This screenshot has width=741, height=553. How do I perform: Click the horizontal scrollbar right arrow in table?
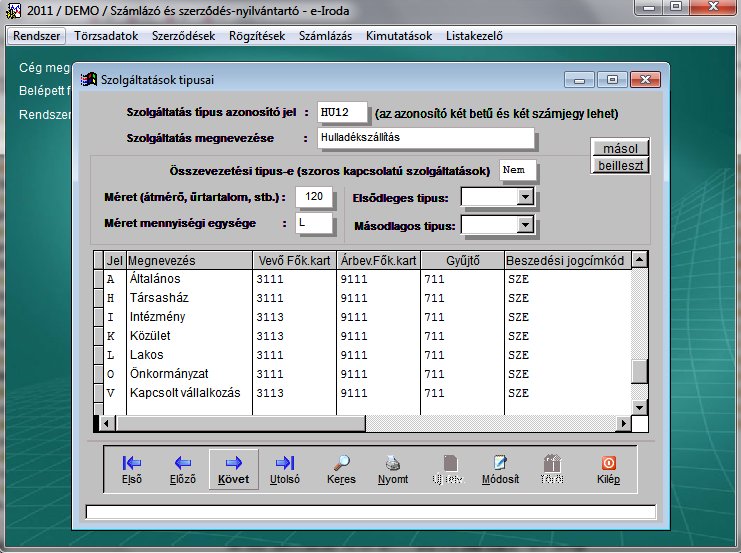click(x=624, y=424)
